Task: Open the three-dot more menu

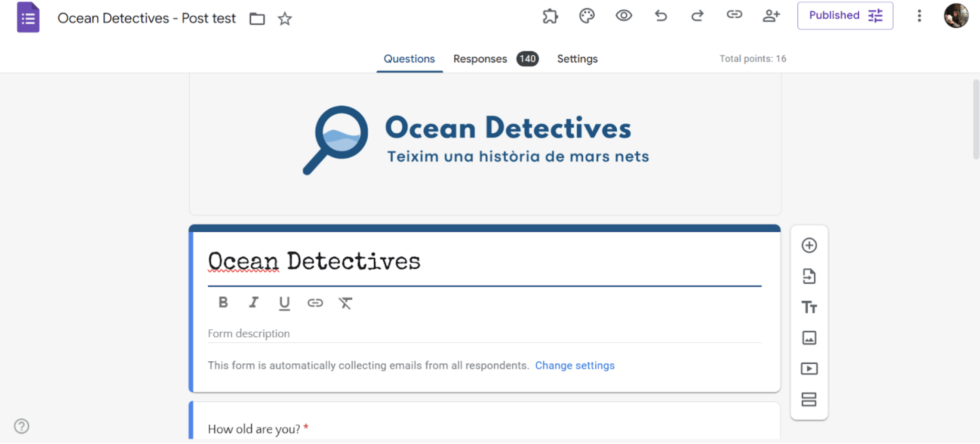Action: click(919, 16)
